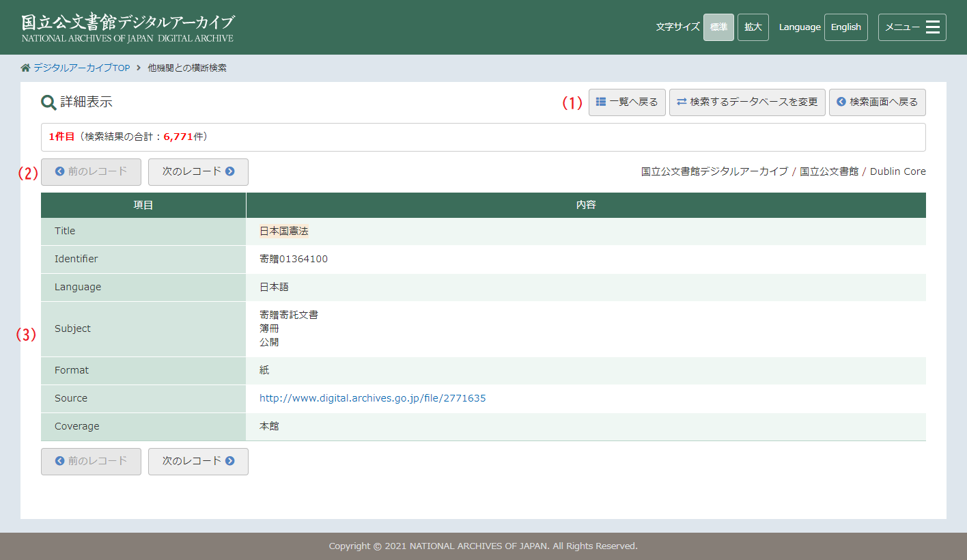Click 検索画面へ戻る button

(x=878, y=102)
